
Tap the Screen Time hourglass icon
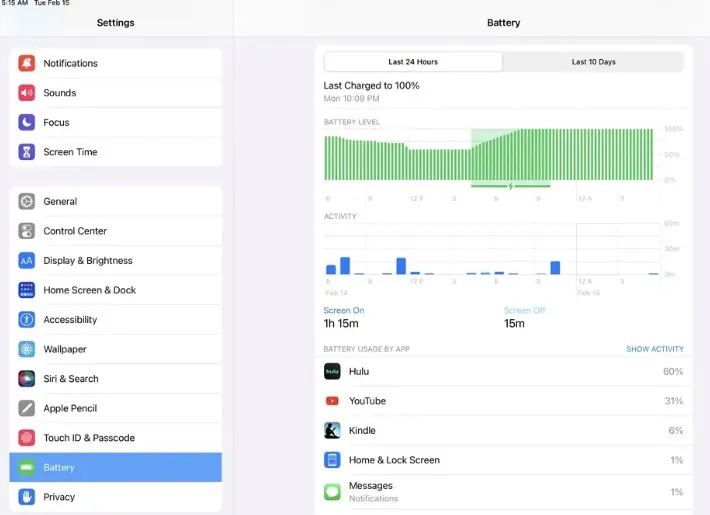tap(26, 152)
